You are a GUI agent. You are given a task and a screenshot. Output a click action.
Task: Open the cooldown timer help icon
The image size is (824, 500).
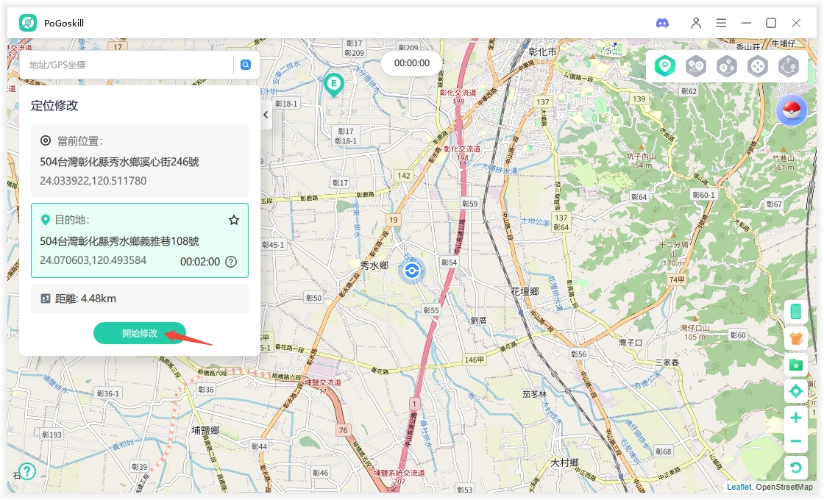[x=231, y=262]
